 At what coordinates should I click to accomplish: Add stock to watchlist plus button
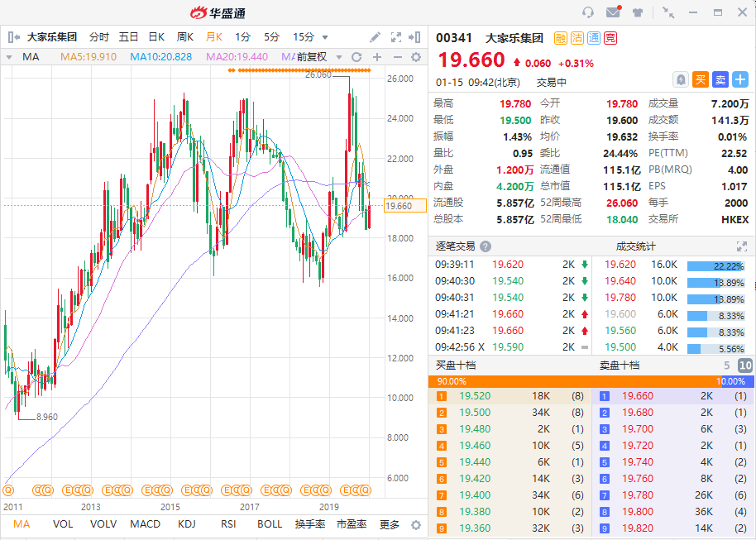tap(740, 79)
